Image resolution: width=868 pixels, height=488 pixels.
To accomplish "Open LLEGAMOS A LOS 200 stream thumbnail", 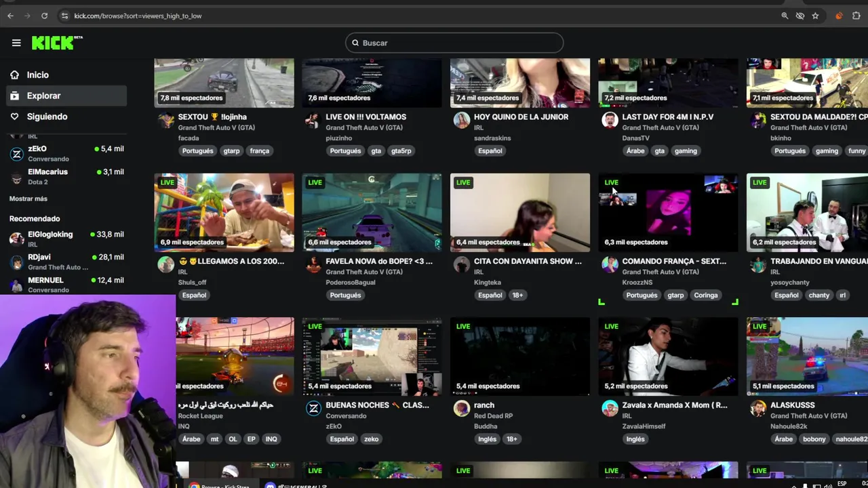I will coord(224,213).
